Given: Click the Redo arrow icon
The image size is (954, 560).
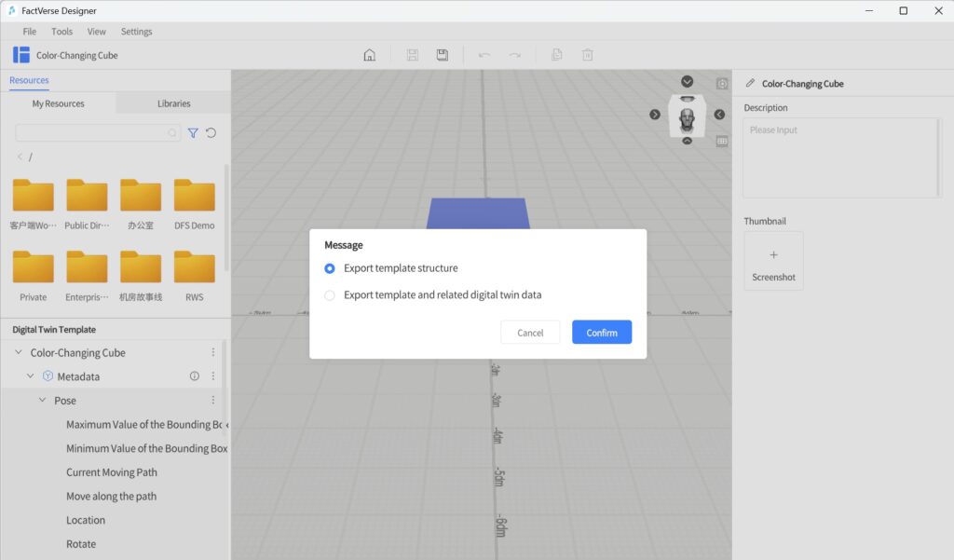Looking at the screenshot, I should pos(514,55).
